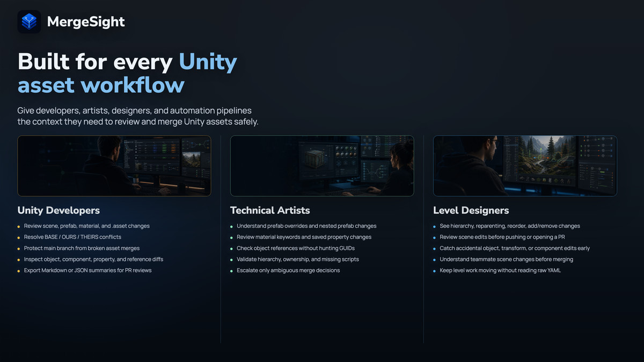This screenshot has width=644, height=362.
Task: Click the 'asset workflow' headline line
Action: click(x=101, y=85)
